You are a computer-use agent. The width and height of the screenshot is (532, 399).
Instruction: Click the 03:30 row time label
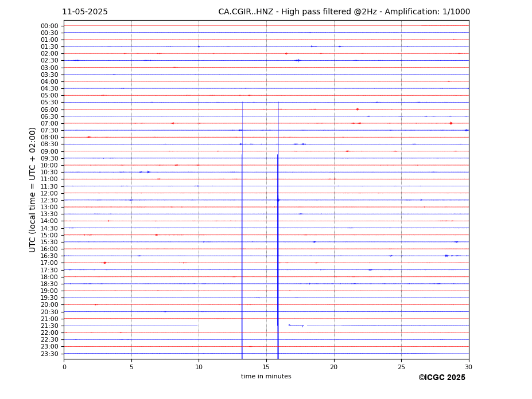[x=49, y=75]
